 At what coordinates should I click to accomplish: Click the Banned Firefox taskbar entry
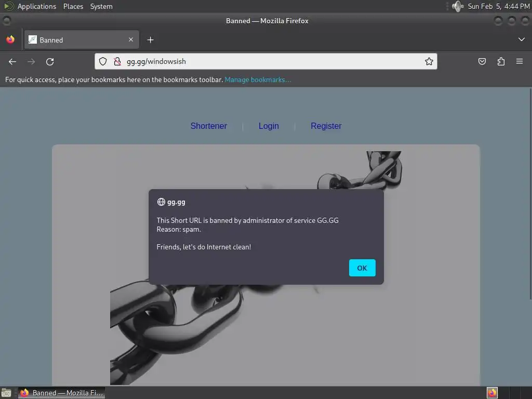pos(61,393)
